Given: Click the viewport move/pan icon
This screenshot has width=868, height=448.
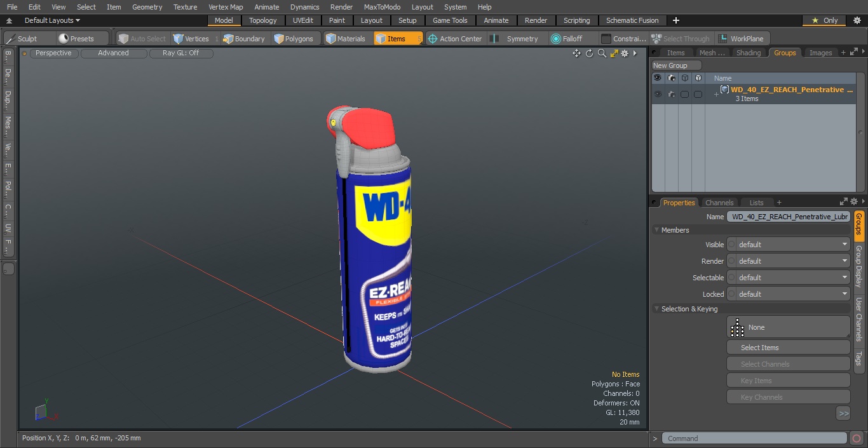Looking at the screenshot, I should click(x=576, y=53).
